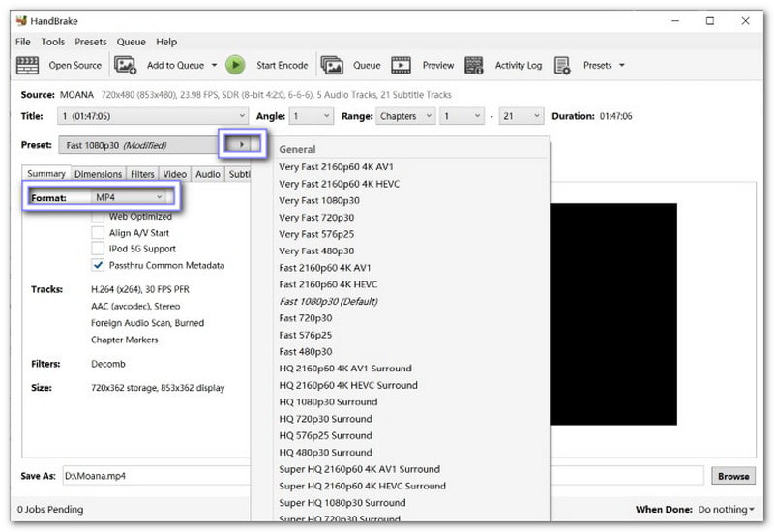The height and width of the screenshot is (532, 774).
Task: Select Very Fast 1080p30 preset
Action: coord(319,200)
